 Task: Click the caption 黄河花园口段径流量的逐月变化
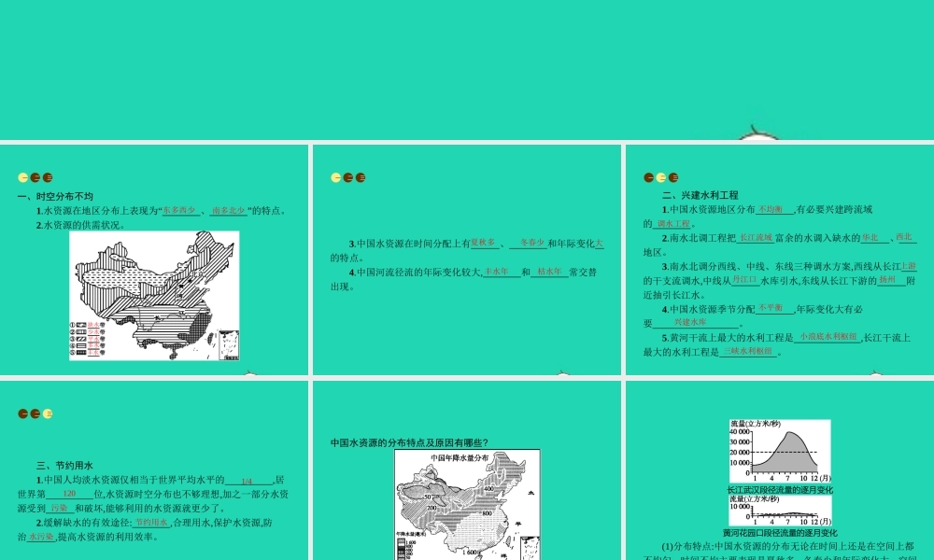780,533
